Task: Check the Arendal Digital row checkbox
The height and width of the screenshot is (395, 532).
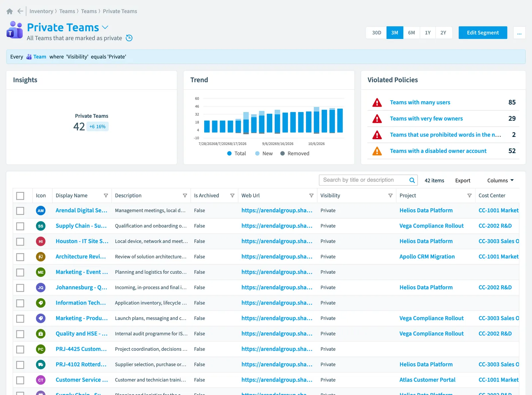Action: [x=20, y=211]
